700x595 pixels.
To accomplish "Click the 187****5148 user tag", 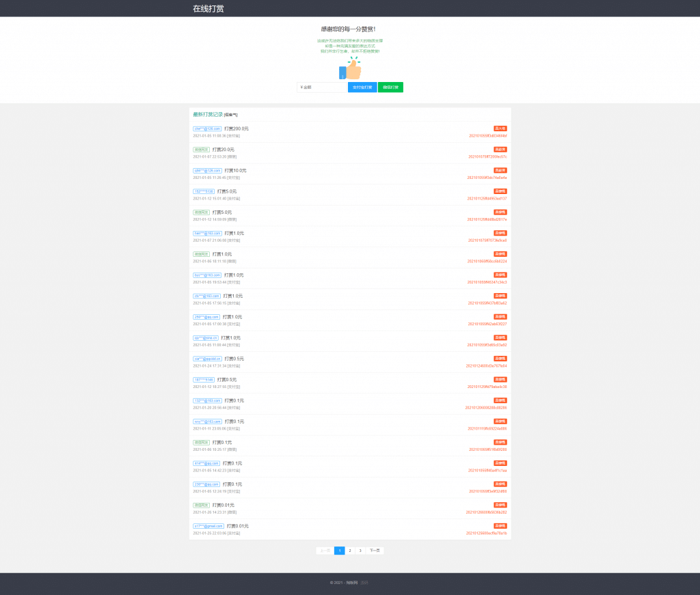I will tap(204, 380).
